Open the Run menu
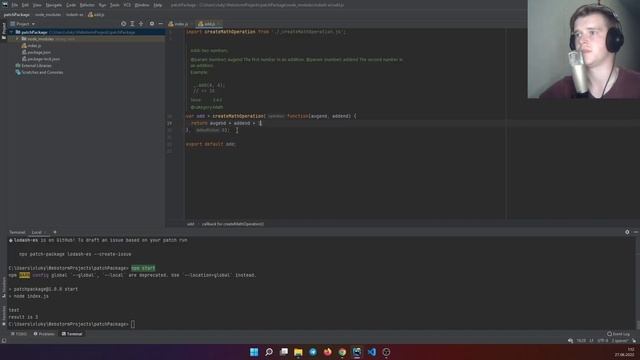640x360 pixels. 102,5
